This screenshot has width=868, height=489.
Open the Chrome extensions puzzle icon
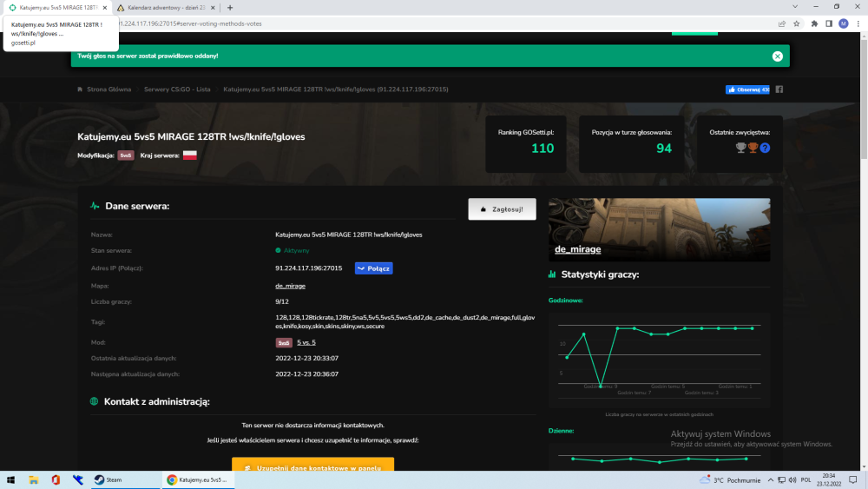[x=814, y=23]
